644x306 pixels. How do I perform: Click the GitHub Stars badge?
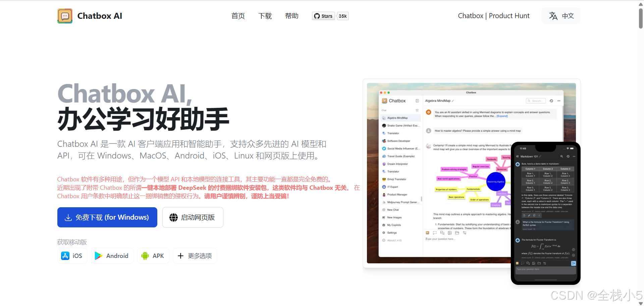323,16
